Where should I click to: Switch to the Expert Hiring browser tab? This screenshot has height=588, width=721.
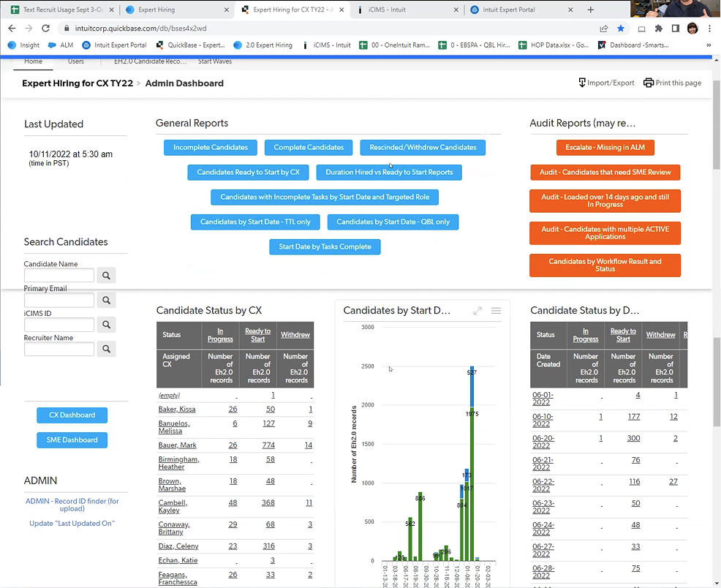coord(177,10)
